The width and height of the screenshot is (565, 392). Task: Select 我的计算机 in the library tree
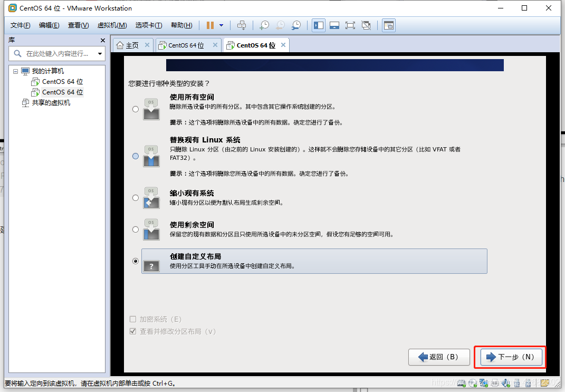[x=48, y=71]
